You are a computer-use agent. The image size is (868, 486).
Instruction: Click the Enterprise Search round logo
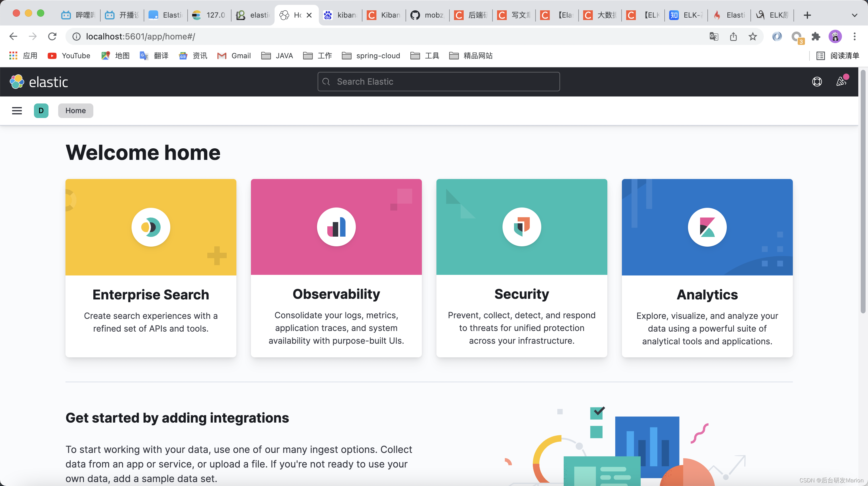point(151,227)
